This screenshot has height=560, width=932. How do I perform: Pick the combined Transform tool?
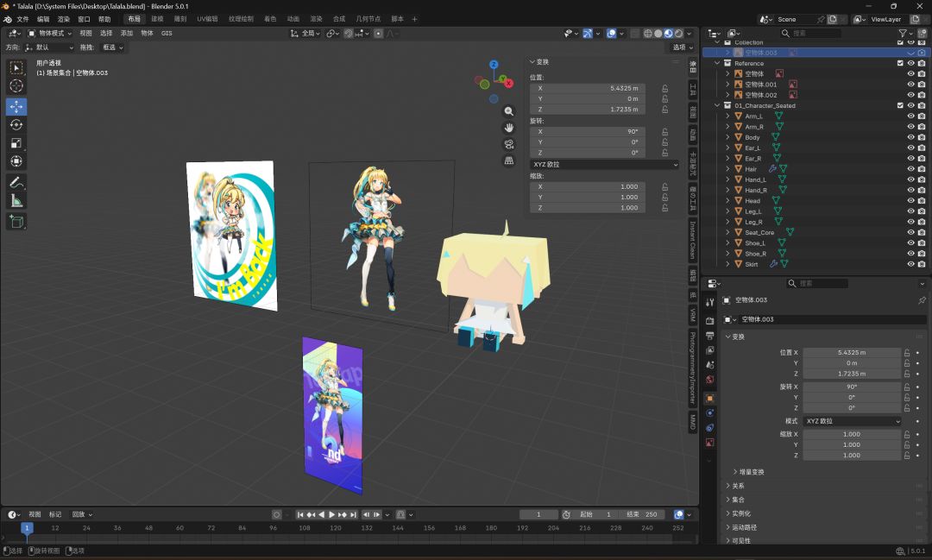[x=16, y=161]
